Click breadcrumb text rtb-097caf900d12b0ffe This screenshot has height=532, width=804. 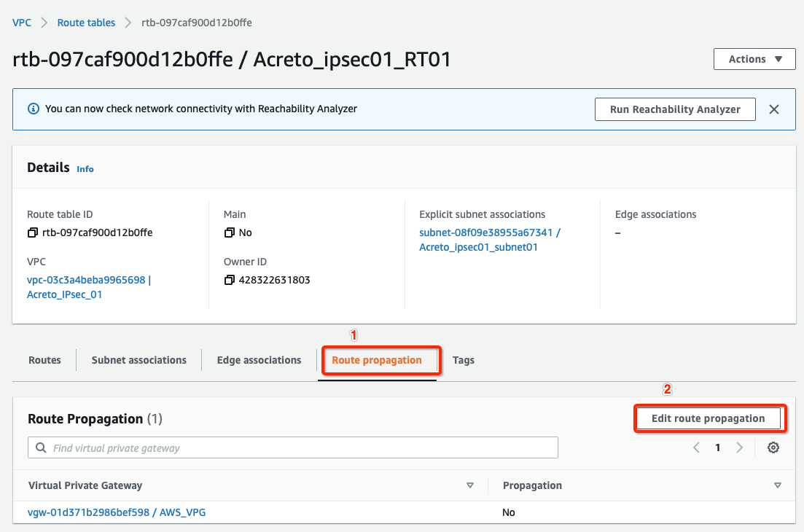(197, 23)
